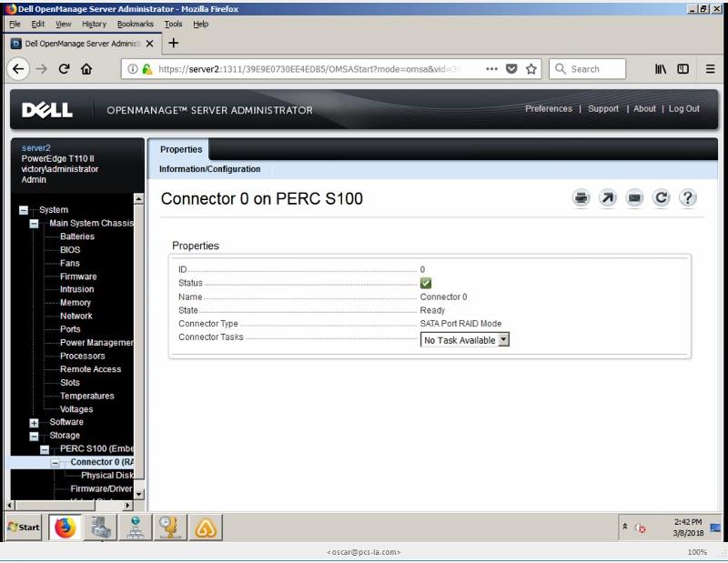Open the Edit menu
Viewport: 728px width, 563px height.
click(37, 25)
